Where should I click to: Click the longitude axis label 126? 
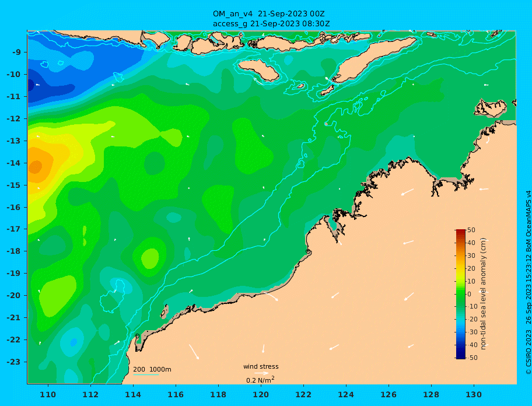pyautogui.click(x=388, y=394)
